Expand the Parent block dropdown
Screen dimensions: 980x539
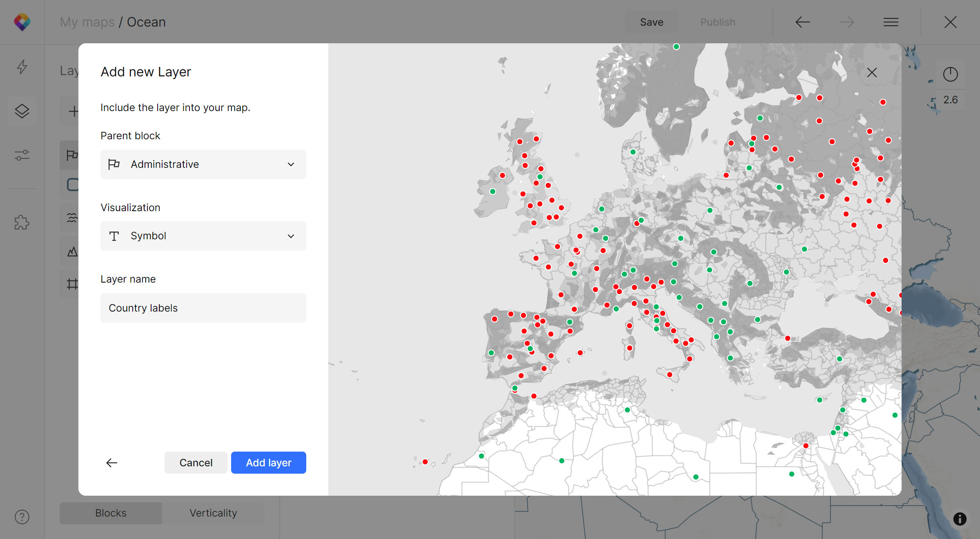point(203,164)
